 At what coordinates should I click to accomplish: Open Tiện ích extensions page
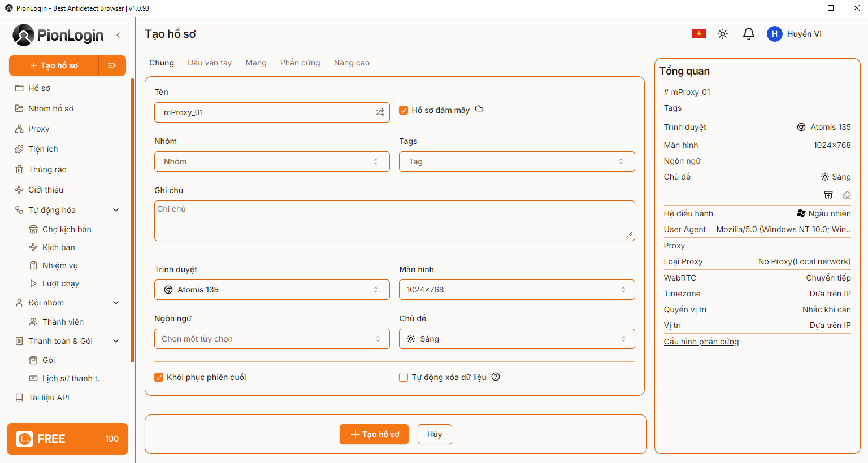[x=43, y=149]
